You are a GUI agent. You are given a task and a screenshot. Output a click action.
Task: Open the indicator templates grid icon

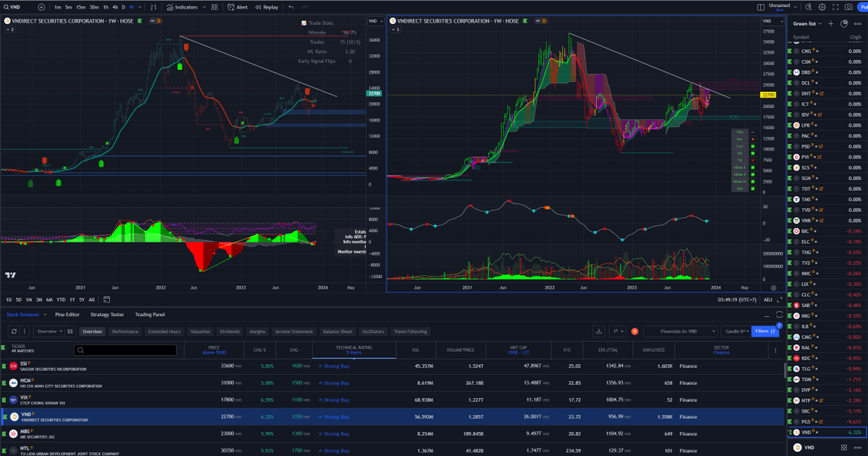(214, 7)
